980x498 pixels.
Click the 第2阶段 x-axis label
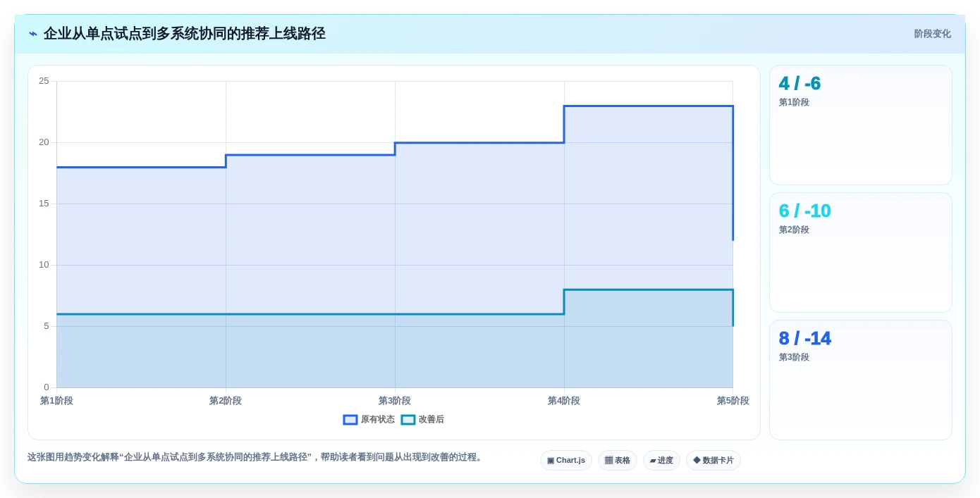pos(226,401)
